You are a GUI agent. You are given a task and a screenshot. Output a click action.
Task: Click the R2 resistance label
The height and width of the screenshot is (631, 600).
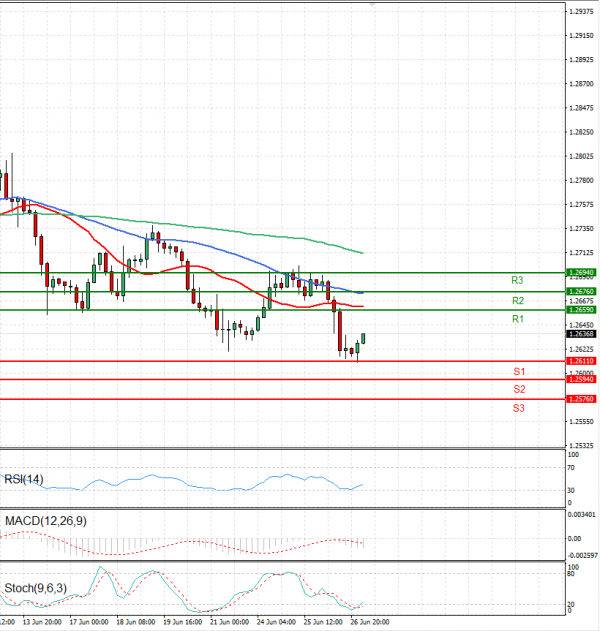pyautogui.click(x=518, y=301)
